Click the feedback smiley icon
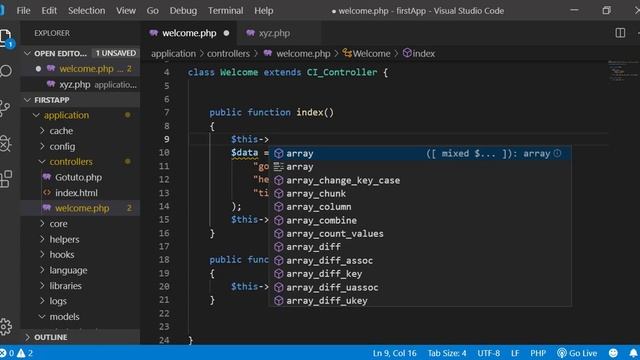 click(613, 353)
